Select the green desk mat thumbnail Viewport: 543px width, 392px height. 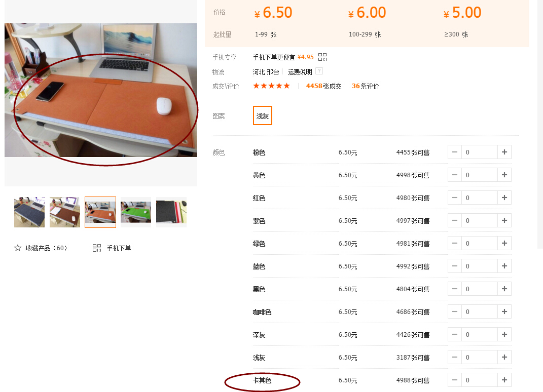tap(136, 212)
